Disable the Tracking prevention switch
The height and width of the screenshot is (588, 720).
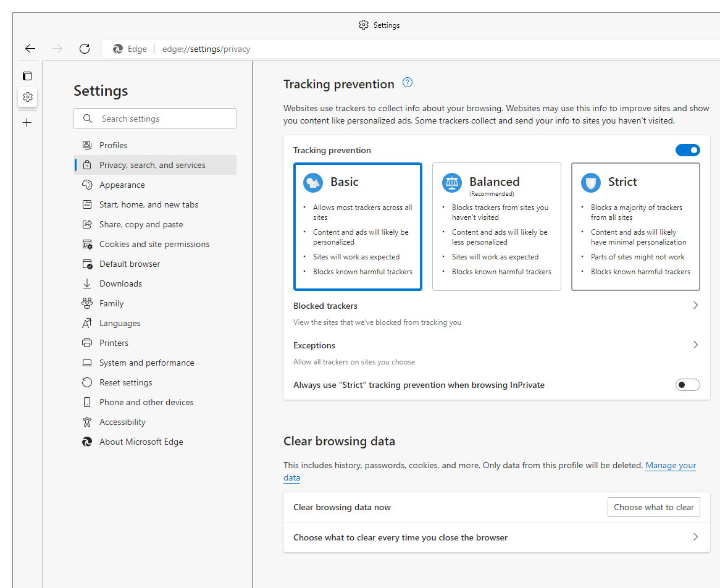click(687, 149)
